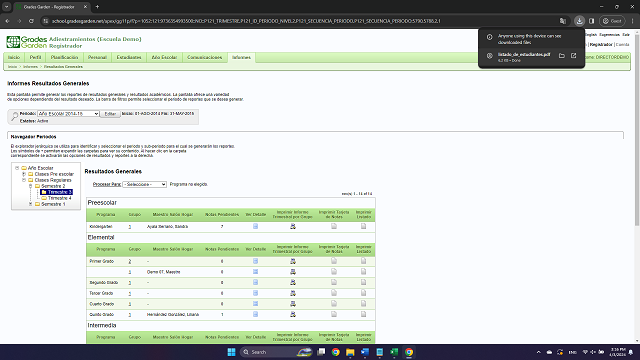Open Ver Detalle icon for Kindergarten row

256,226
